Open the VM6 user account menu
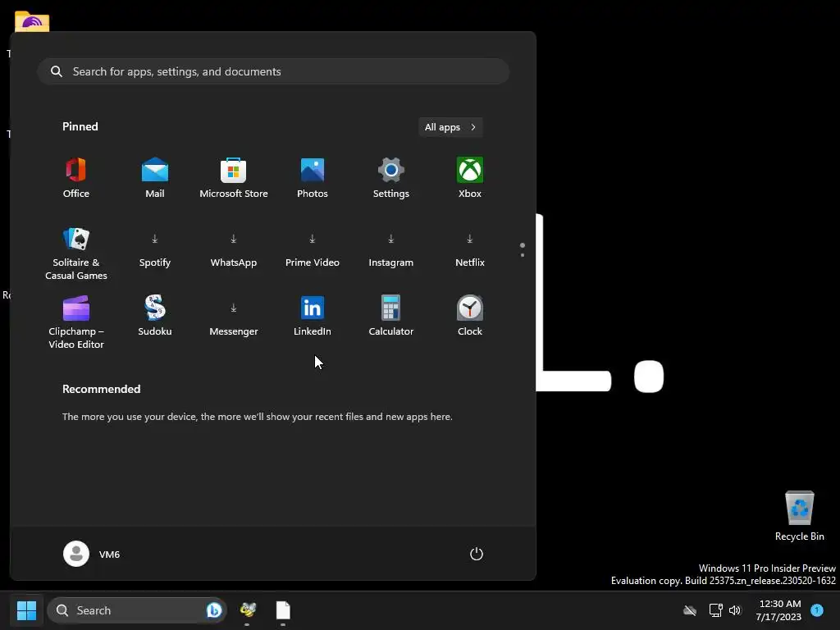Image resolution: width=840 pixels, height=630 pixels. [92, 554]
